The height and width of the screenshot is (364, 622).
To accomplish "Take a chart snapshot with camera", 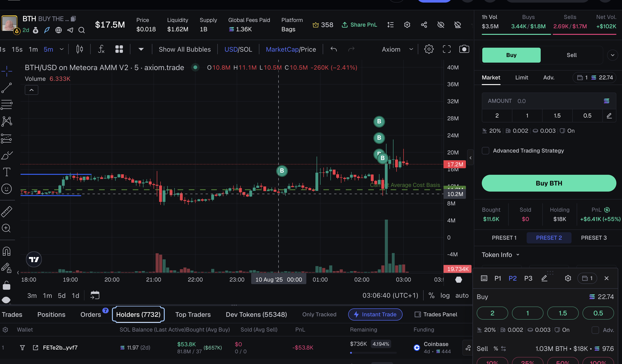I will click(x=464, y=49).
